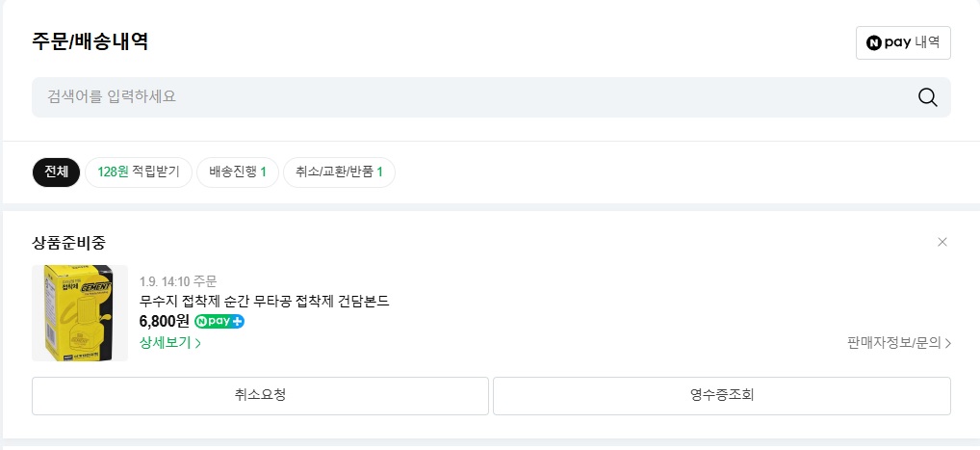Select the 전체 filter tab
The image size is (980, 450).
[x=57, y=172]
